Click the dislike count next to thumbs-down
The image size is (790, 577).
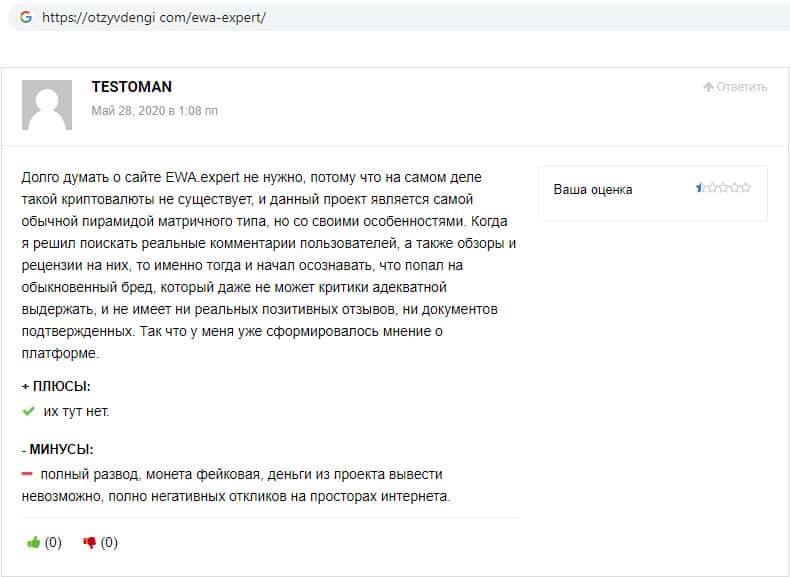109,543
